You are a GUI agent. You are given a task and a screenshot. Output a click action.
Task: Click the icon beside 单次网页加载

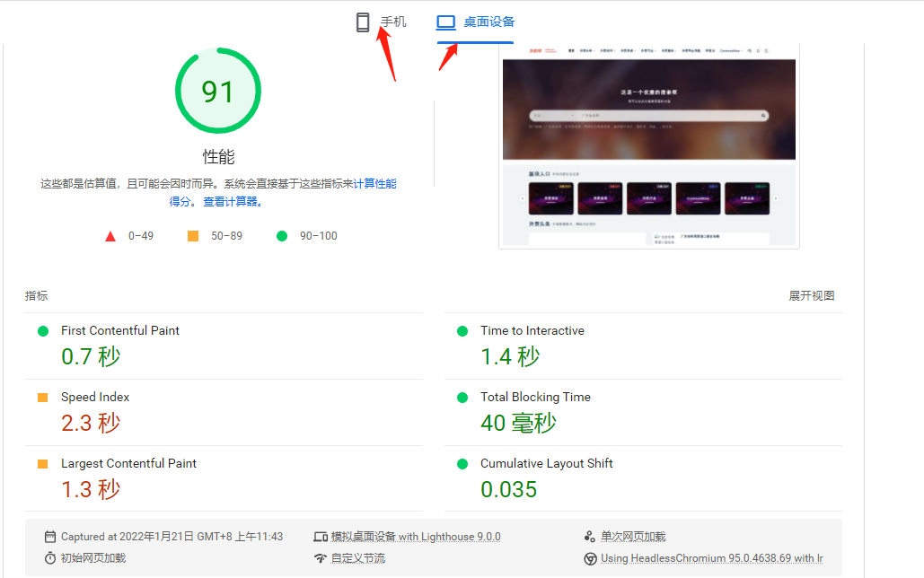pyautogui.click(x=589, y=537)
